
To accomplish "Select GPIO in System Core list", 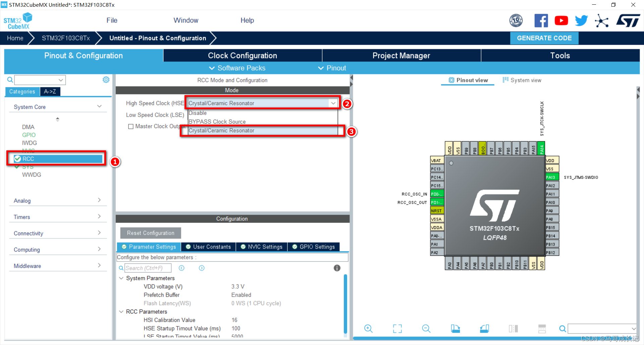I will pyautogui.click(x=29, y=135).
